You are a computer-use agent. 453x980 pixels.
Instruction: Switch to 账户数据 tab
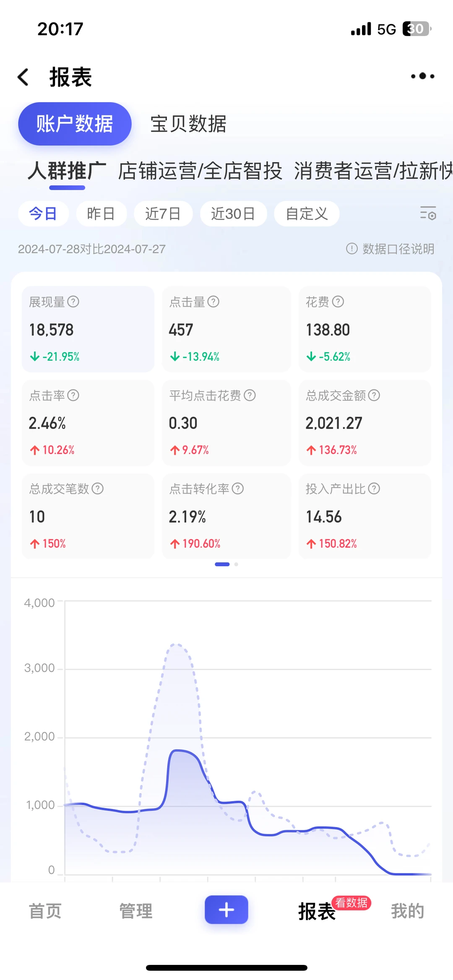(x=75, y=124)
